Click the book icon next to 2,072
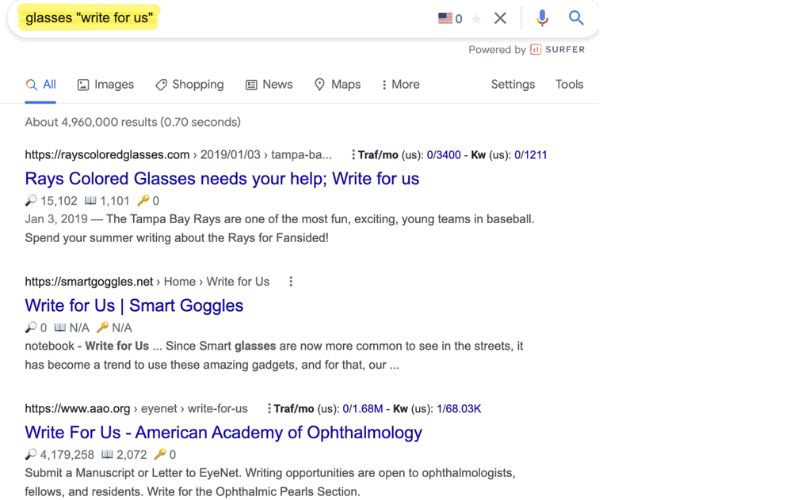This screenshot has width=800, height=500. [107, 455]
